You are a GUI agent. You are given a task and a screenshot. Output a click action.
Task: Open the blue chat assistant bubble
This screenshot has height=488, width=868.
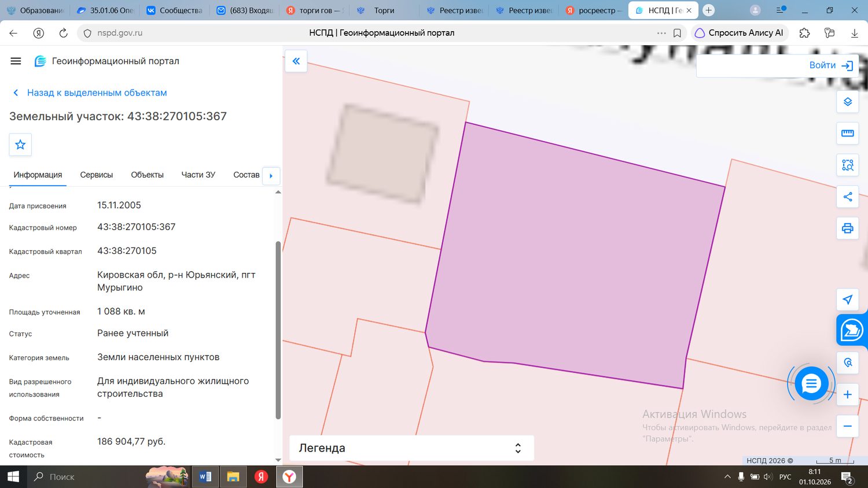(811, 383)
